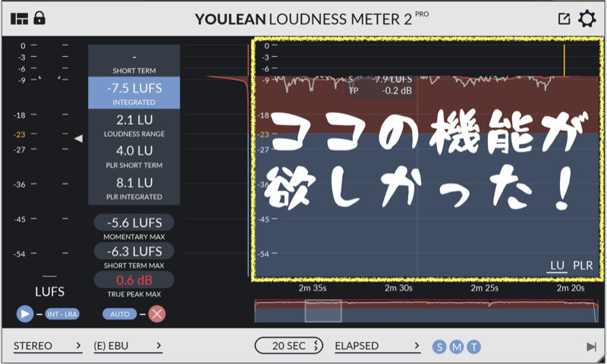Click the 2m 25s timeline label

click(x=484, y=288)
